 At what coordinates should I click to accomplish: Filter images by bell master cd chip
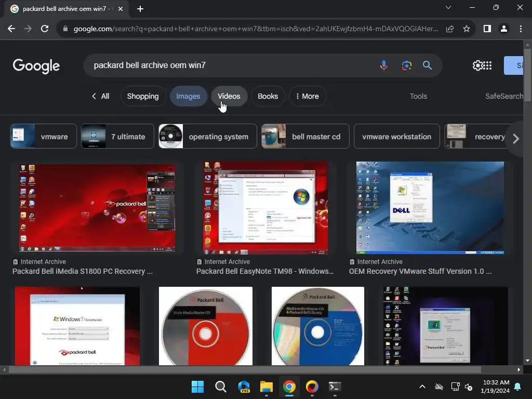305,137
